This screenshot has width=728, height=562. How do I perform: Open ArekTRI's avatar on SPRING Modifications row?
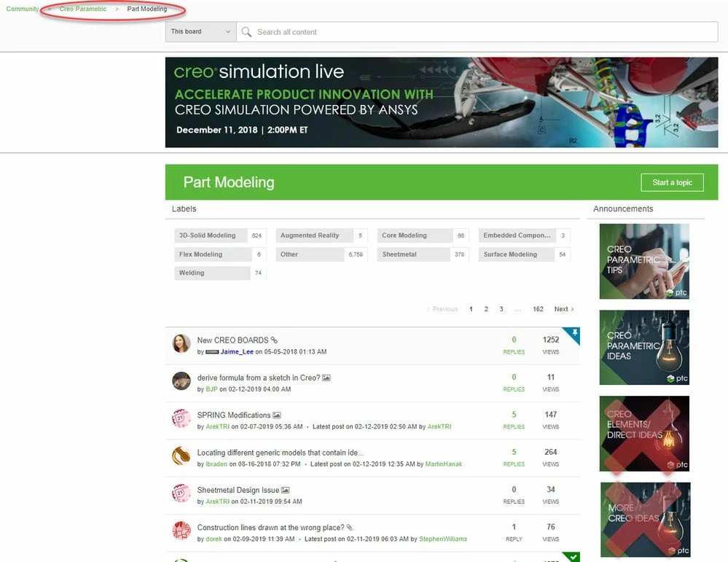[181, 418]
